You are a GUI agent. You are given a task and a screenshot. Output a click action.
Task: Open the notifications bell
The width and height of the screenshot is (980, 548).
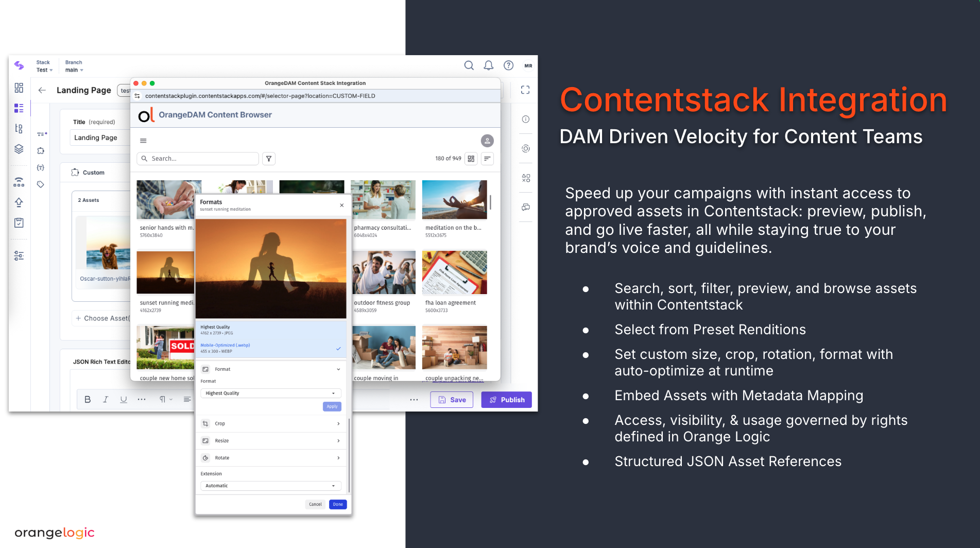point(488,65)
